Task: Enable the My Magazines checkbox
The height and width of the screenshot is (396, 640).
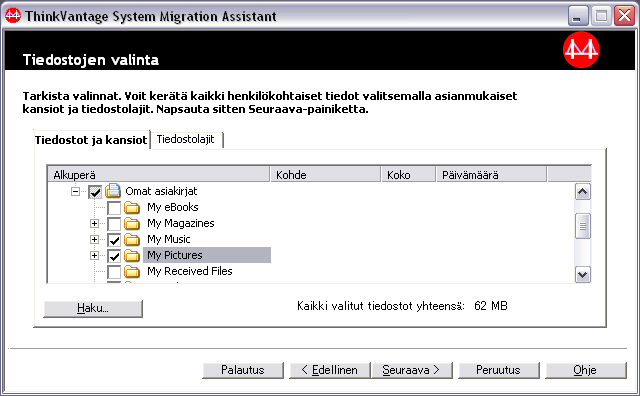Action: click(114, 224)
